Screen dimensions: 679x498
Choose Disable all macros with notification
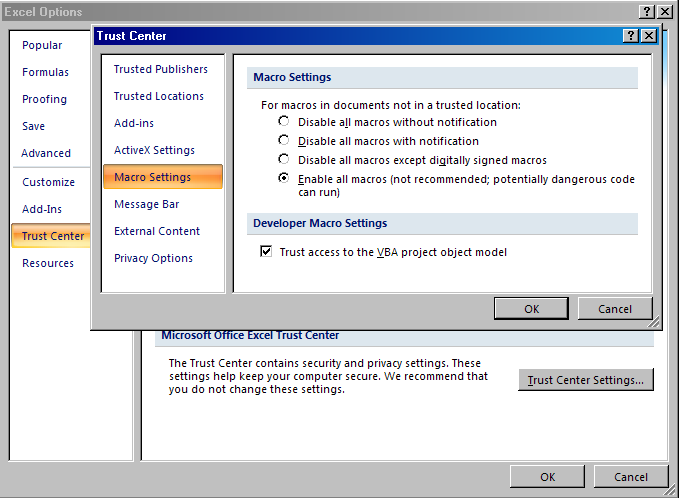pos(284,140)
